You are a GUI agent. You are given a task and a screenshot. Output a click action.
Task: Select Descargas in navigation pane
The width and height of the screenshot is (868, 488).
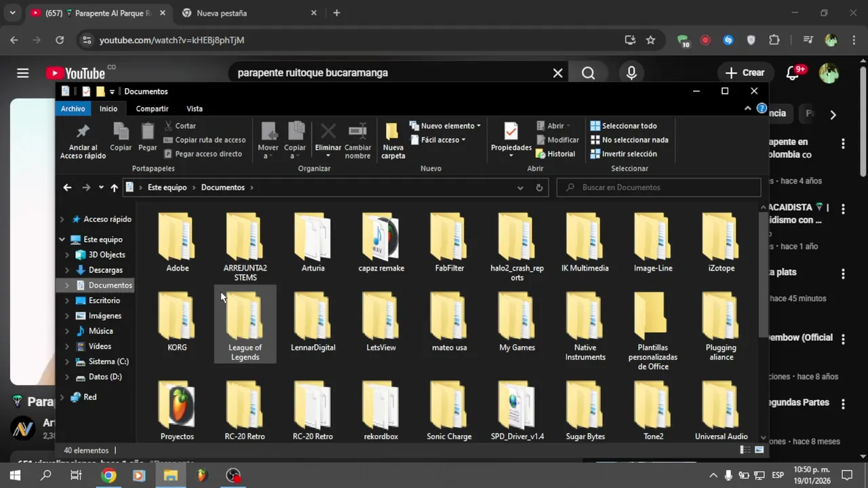pyautogui.click(x=105, y=270)
